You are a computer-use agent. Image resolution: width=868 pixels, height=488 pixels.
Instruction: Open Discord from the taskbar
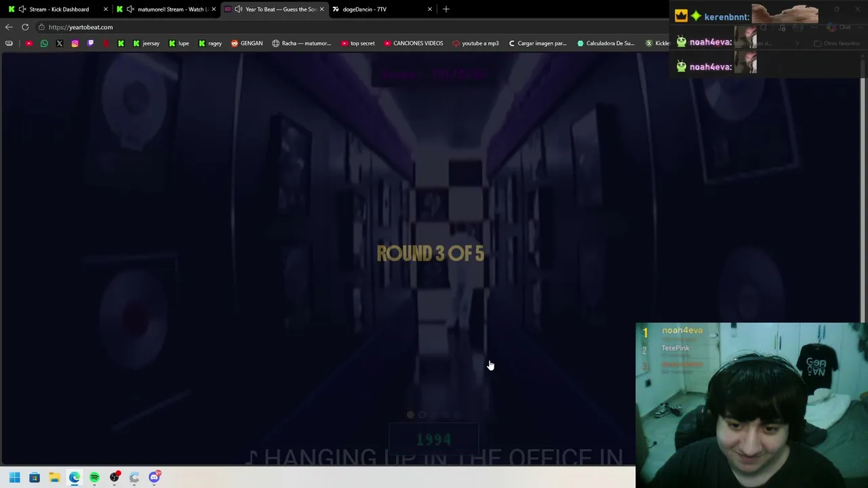[x=154, y=478]
